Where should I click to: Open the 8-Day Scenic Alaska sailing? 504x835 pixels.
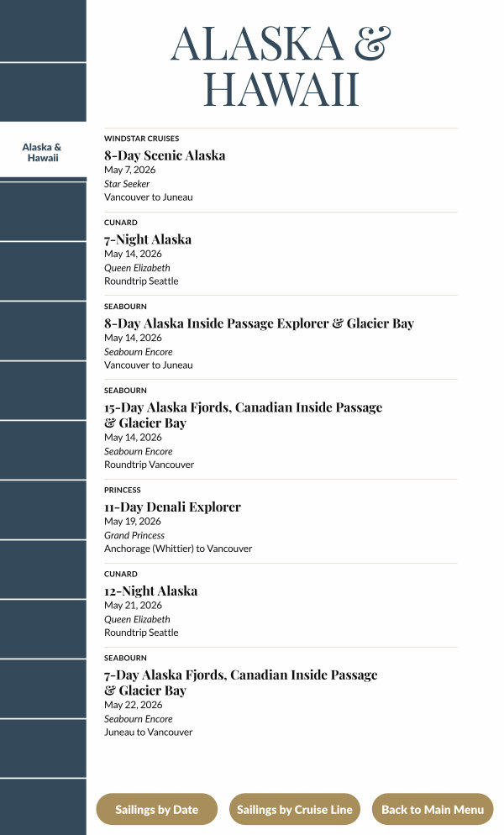point(165,155)
